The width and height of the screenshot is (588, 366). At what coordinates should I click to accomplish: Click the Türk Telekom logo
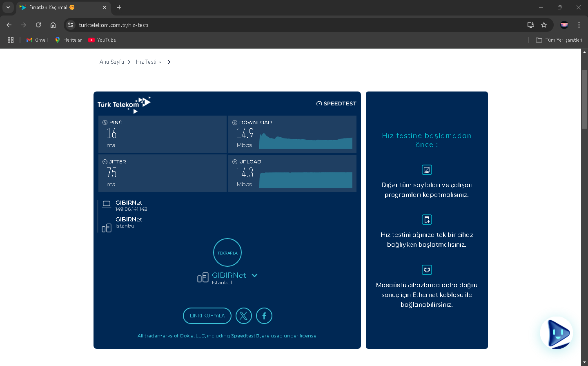click(124, 105)
